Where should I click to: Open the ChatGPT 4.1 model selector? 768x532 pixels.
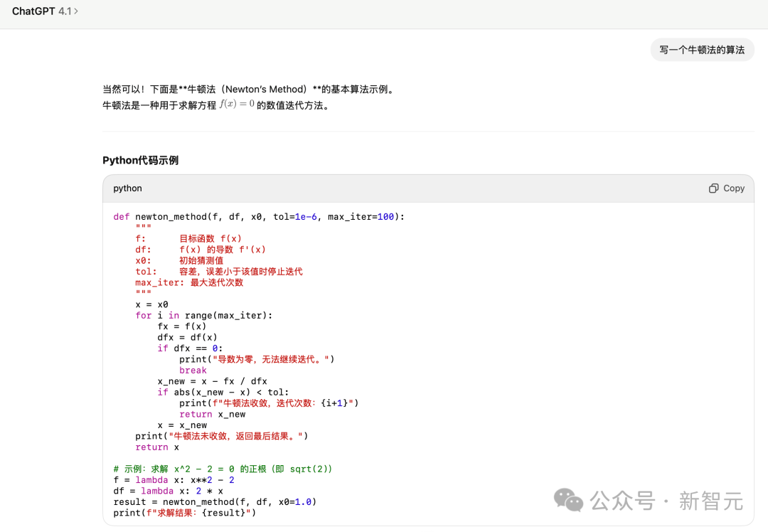click(44, 11)
